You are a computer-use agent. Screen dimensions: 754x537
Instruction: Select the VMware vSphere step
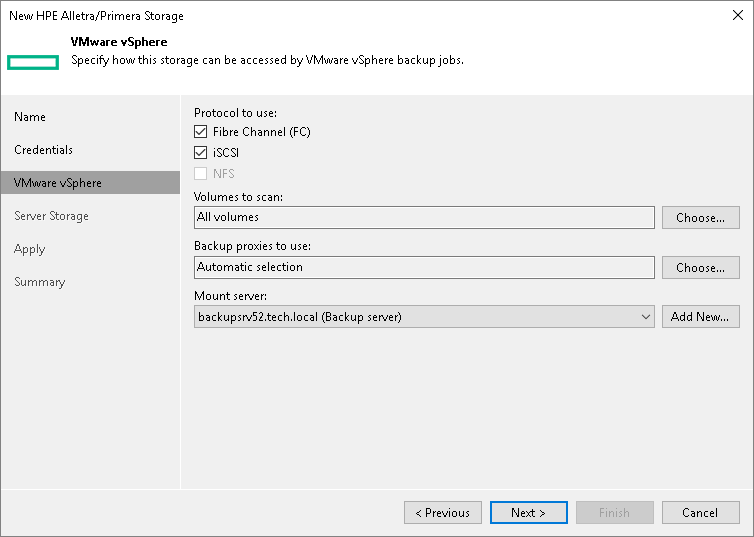click(x=90, y=183)
